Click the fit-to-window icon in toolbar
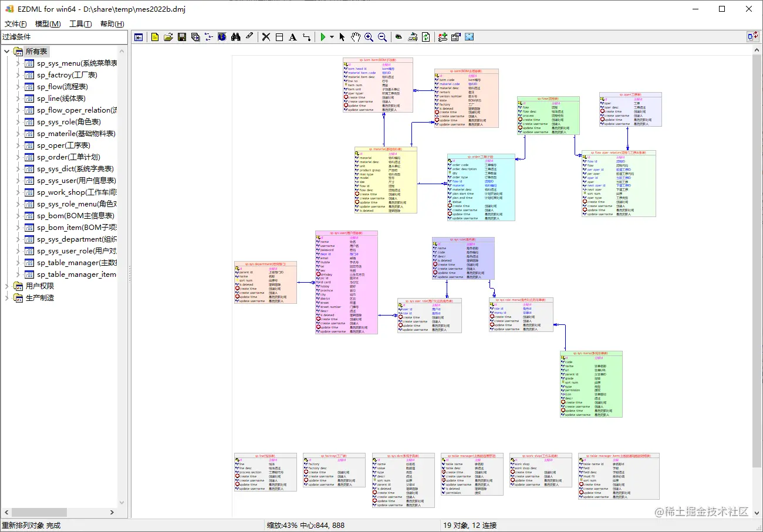This screenshot has width=763, height=532. 469,37
